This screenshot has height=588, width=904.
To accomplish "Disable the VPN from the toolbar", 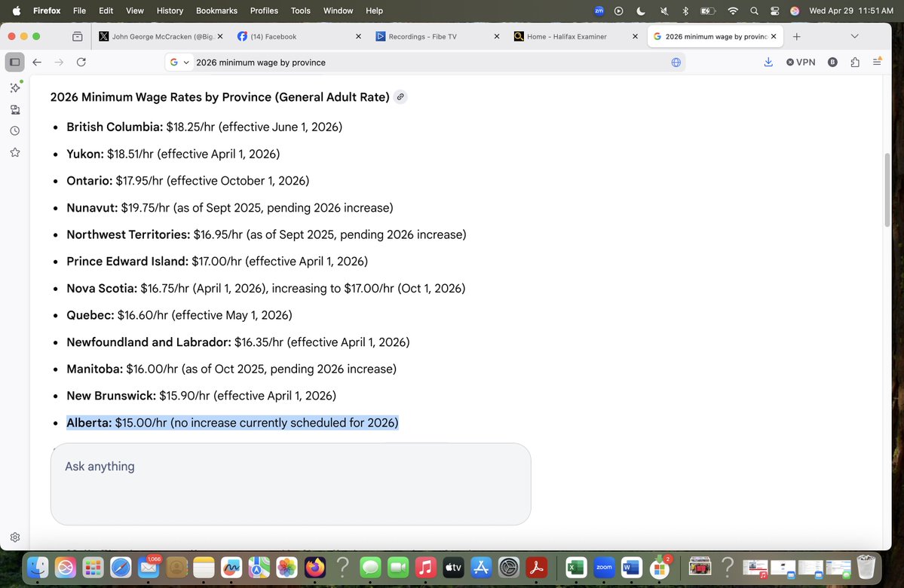I will pyautogui.click(x=800, y=63).
